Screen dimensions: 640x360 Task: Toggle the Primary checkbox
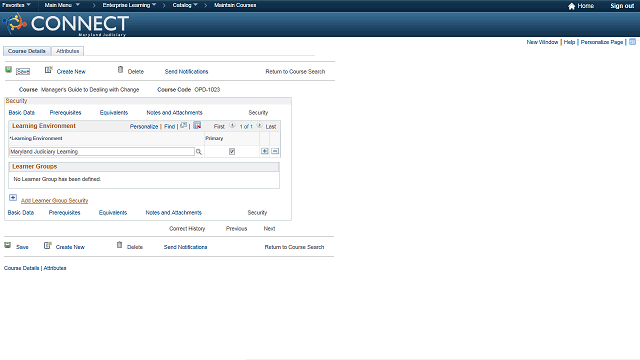coord(232,151)
